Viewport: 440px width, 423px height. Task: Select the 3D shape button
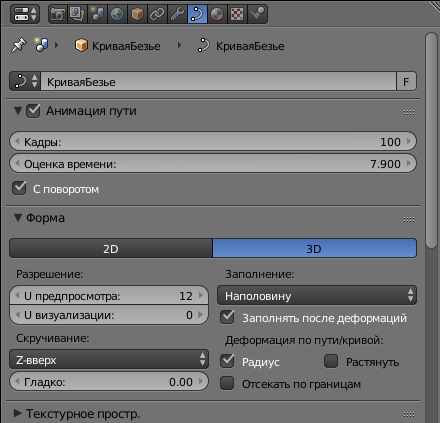[x=314, y=248]
